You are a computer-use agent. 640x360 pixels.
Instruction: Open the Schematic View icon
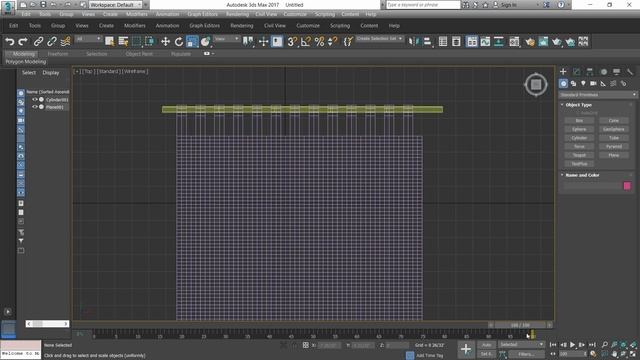499,41
